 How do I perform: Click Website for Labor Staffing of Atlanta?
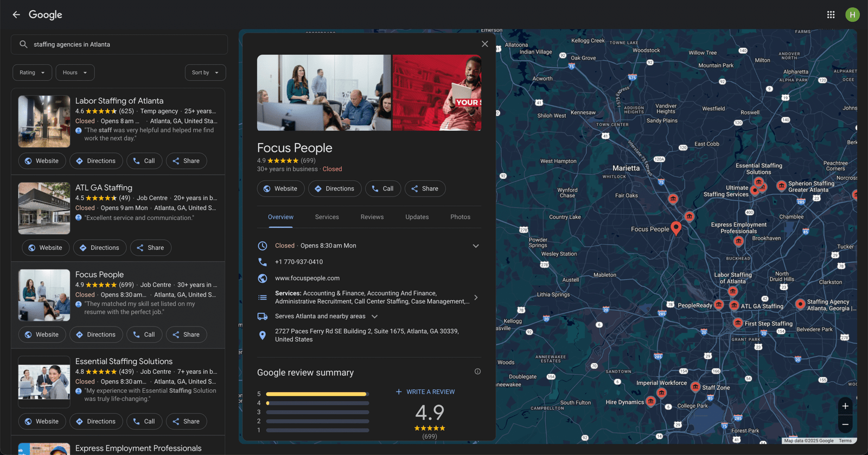(42, 161)
